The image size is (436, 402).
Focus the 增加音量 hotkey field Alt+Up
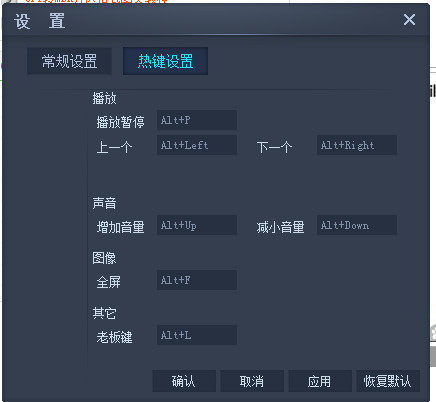tap(197, 225)
